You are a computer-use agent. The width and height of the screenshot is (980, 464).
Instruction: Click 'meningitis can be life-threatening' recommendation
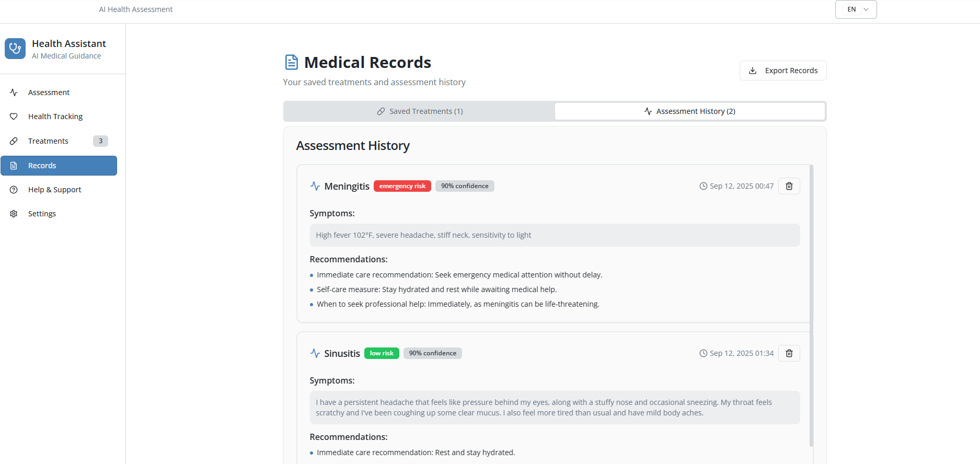(x=458, y=304)
